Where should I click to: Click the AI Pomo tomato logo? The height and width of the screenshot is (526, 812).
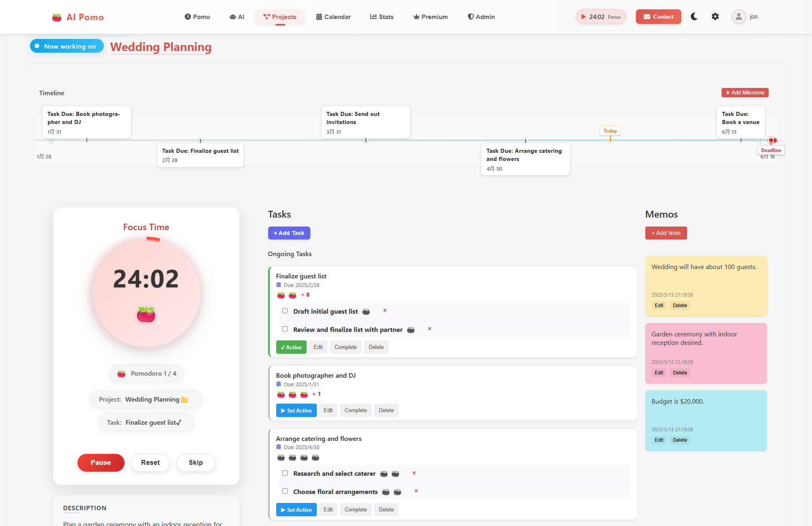57,17
